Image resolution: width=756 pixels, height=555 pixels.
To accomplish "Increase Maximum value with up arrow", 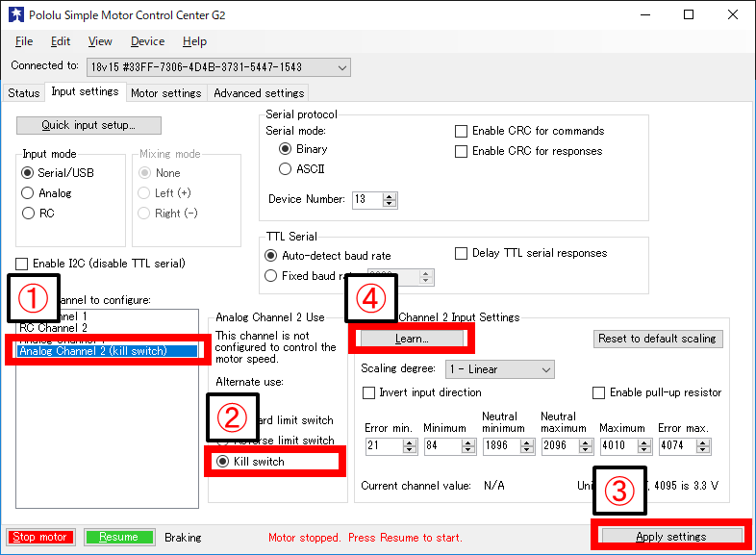I will (644, 442).
